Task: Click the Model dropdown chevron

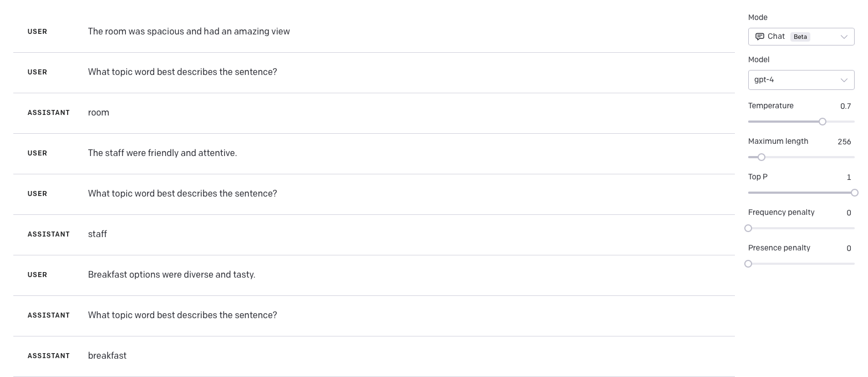Action: tap(844, 80)
